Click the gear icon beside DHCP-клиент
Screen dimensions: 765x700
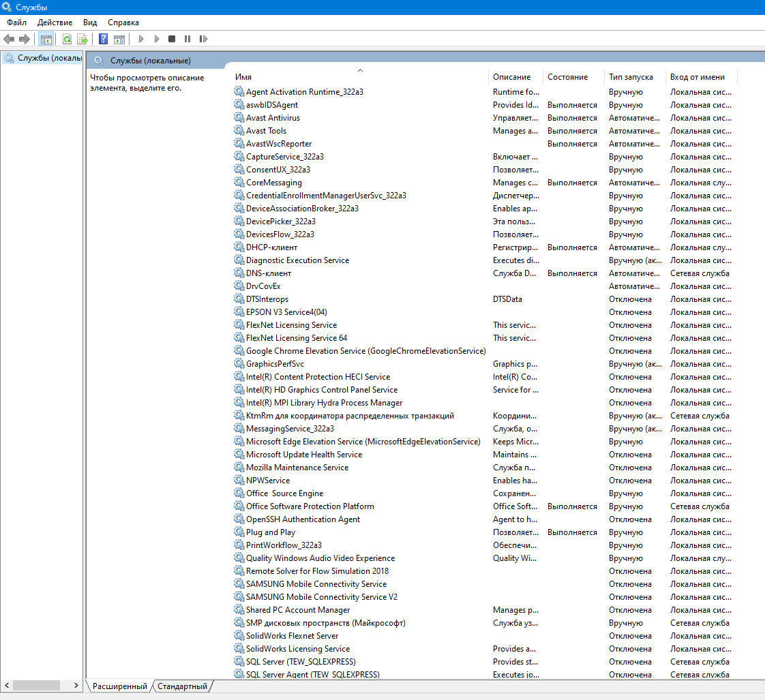click(x=239, y=247)
